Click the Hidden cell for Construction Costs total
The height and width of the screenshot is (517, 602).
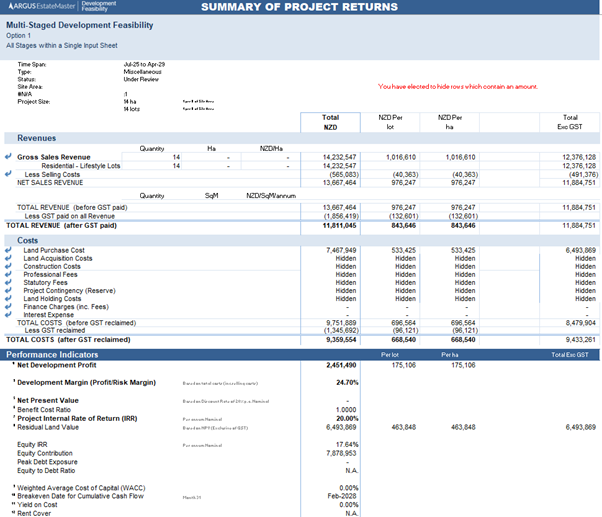[346, 266]
